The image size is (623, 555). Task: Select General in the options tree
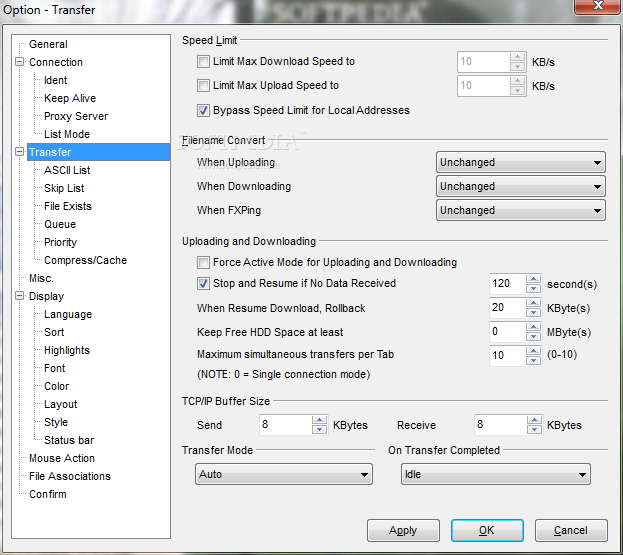(x=48, y=44)
